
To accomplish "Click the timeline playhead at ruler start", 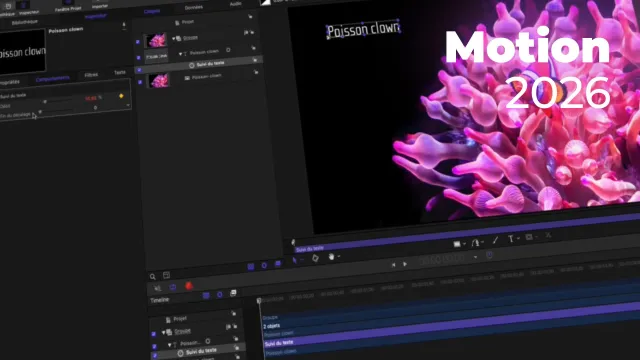I will 259,301.
